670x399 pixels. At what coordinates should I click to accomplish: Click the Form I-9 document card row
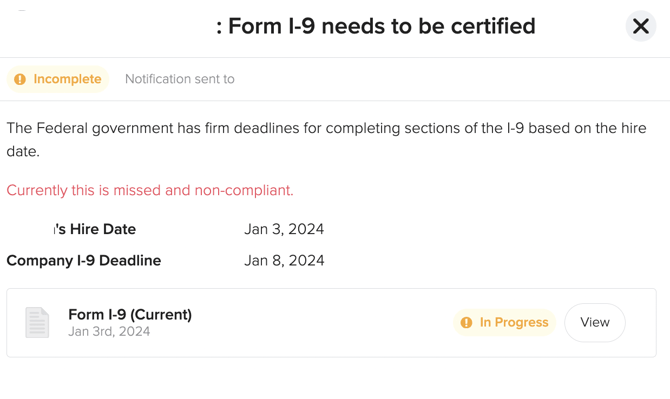(x=332, y=323)
